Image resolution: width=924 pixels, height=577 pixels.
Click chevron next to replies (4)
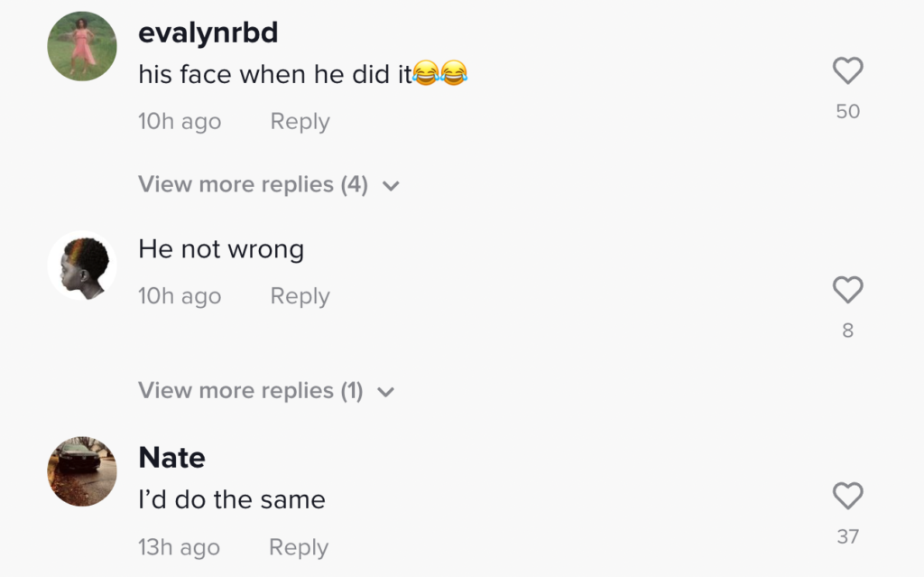(391, 186)
